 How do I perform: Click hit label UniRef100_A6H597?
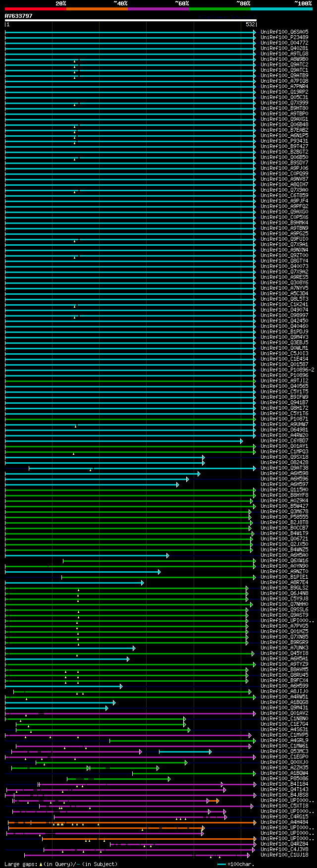coord(284,484)
